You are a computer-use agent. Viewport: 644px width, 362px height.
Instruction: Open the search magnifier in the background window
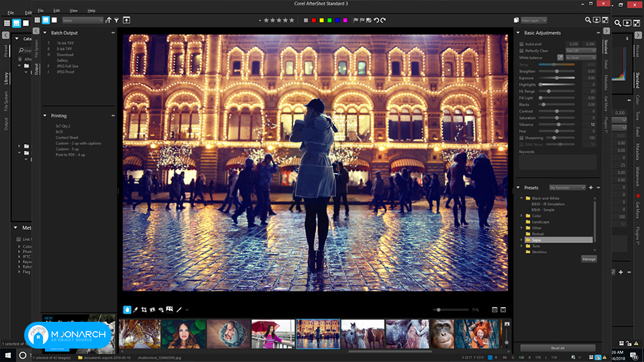(618, 23)
